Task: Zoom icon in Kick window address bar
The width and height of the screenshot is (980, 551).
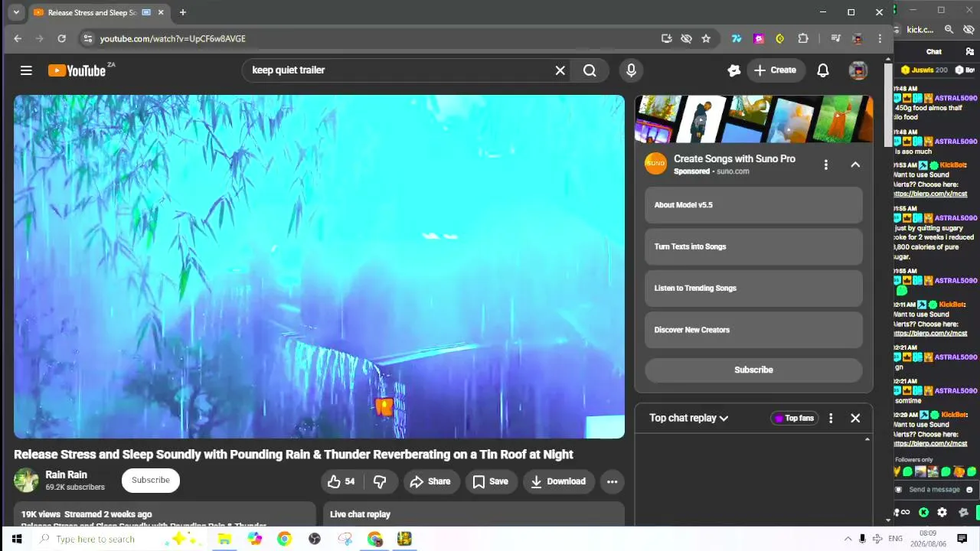Action: [949, 29]
